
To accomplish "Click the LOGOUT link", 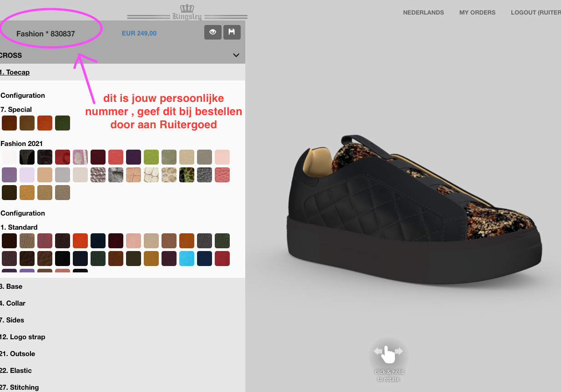I will tap(536, 13).
